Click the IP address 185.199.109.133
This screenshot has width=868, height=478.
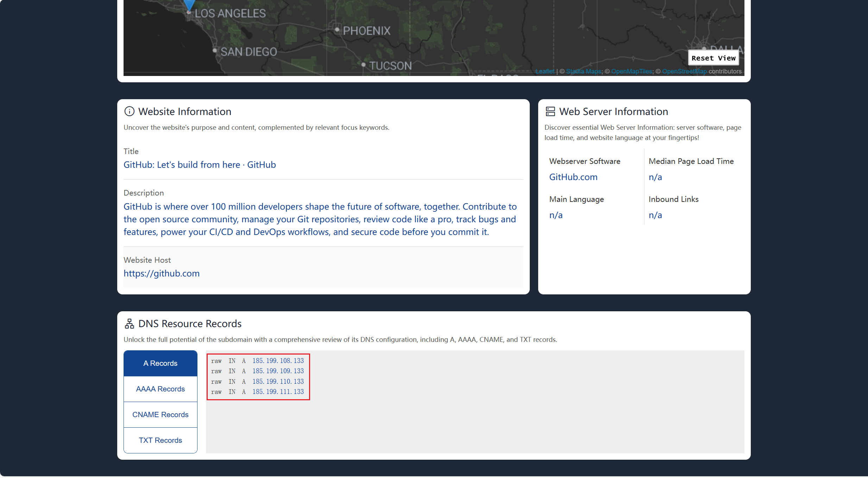pyautogui.click(x=278, y=371)
